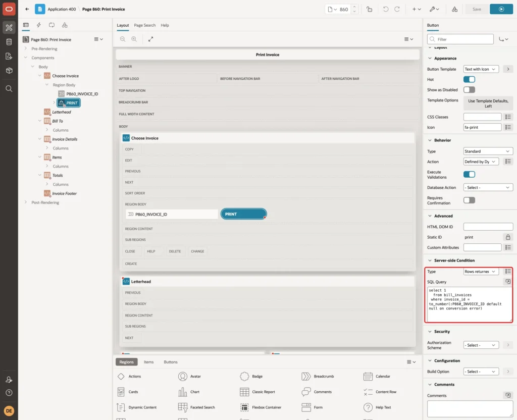Click the PRINT button in layout

[243, 214]
